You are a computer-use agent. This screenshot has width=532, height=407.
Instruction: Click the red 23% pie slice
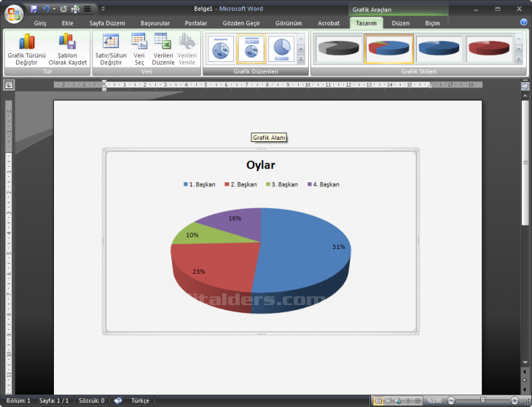pos(217,264)
